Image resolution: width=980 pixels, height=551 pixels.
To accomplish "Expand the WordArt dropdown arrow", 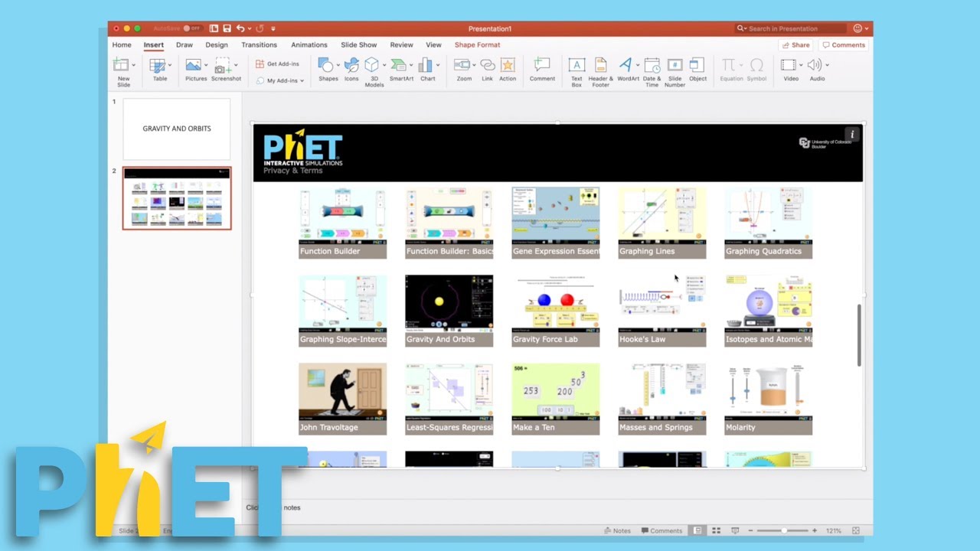I will point(637,66).
